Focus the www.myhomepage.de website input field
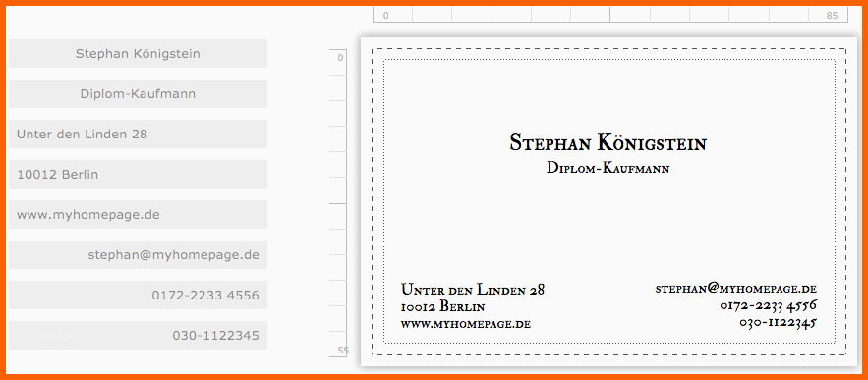This screenshot has width=868, height=380. (138, 215)
